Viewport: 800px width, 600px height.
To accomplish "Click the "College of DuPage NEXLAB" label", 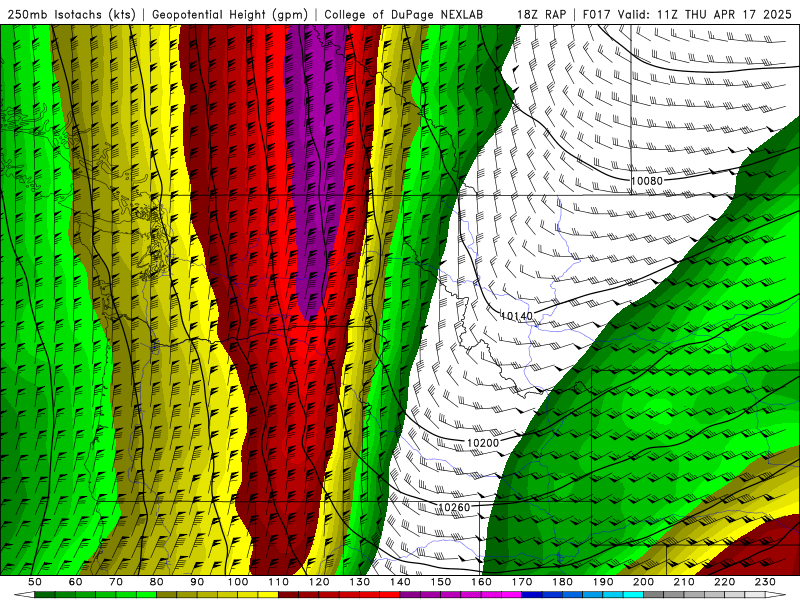I will pos(404,14).
